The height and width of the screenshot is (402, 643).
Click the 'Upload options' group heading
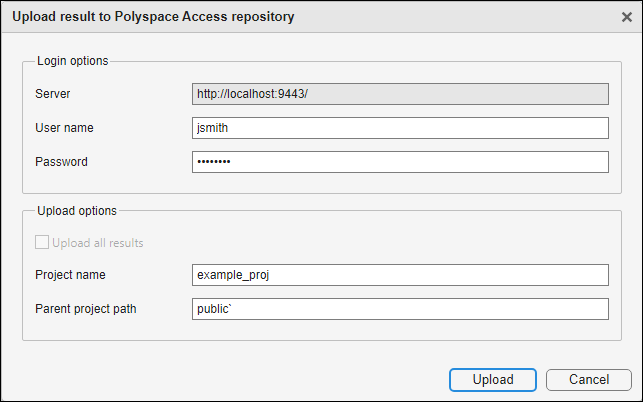coord(77,211)
